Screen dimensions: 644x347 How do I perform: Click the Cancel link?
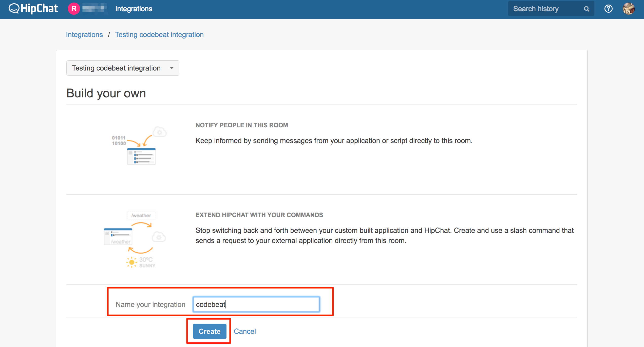coord(244,331)
